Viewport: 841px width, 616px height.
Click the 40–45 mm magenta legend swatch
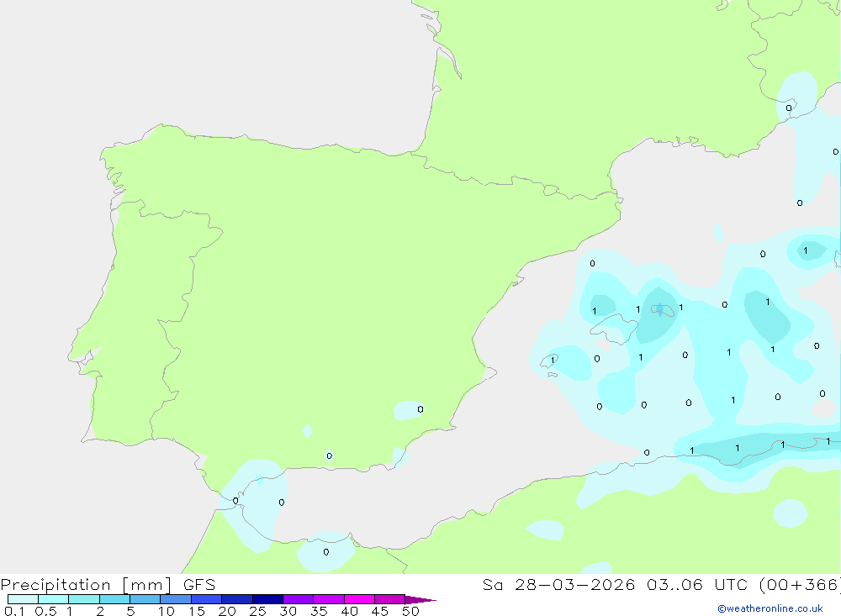359,599
